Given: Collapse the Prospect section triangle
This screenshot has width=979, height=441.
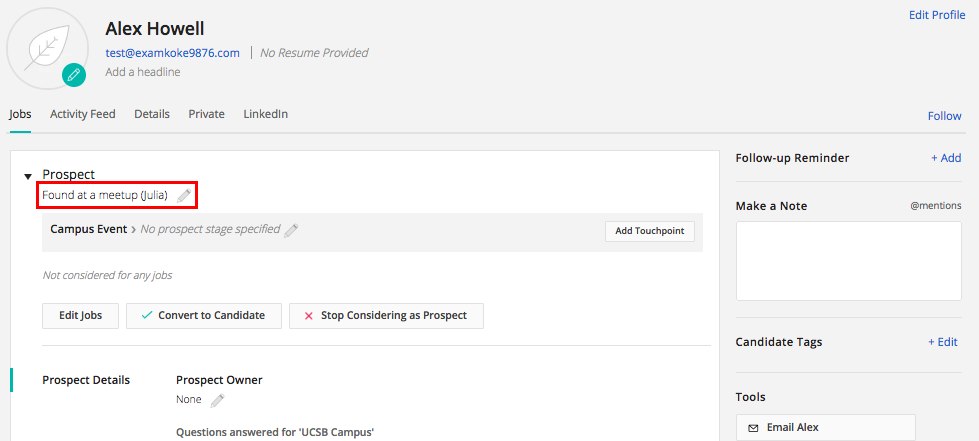Looking at the screenshot, I should (27, 177).
